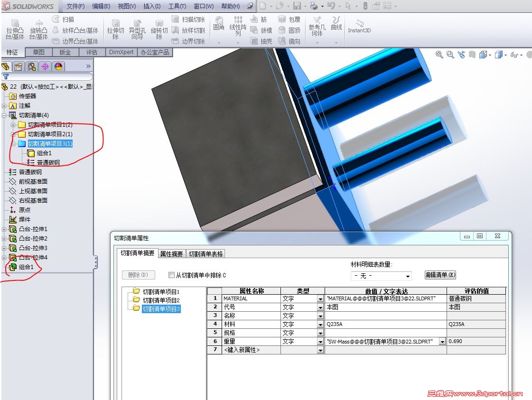Toggle Instant3D

(359, 26)
